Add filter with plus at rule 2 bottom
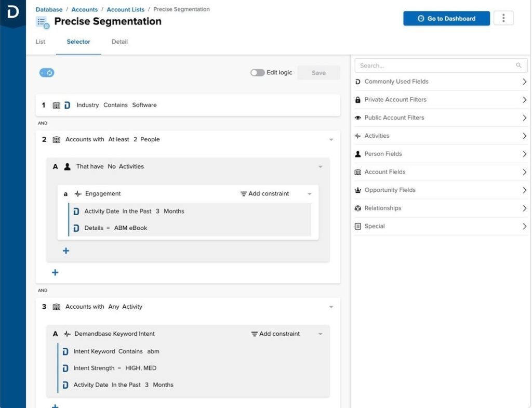 (55, 272)
